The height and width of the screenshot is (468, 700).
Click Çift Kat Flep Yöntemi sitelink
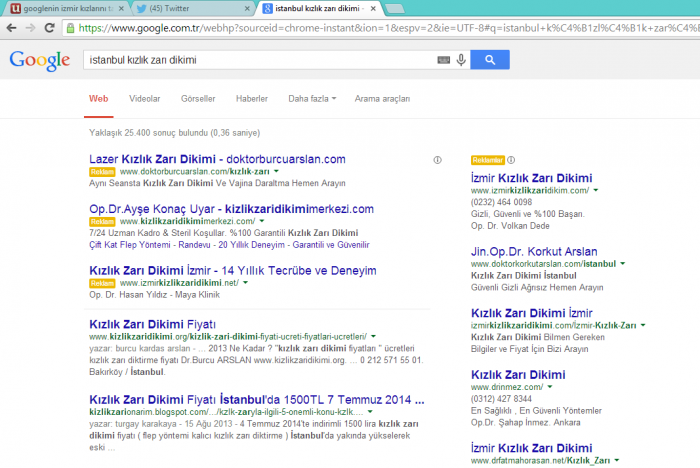coord(129,245)
